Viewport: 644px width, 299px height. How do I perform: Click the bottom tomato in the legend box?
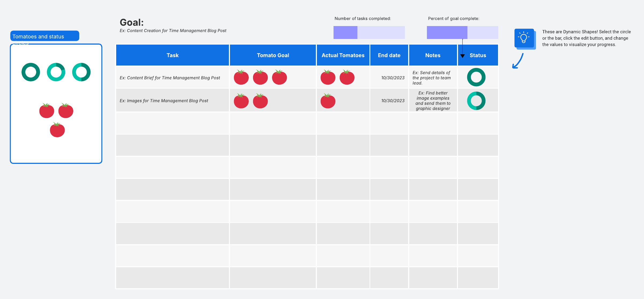click(x=57, y=130)
